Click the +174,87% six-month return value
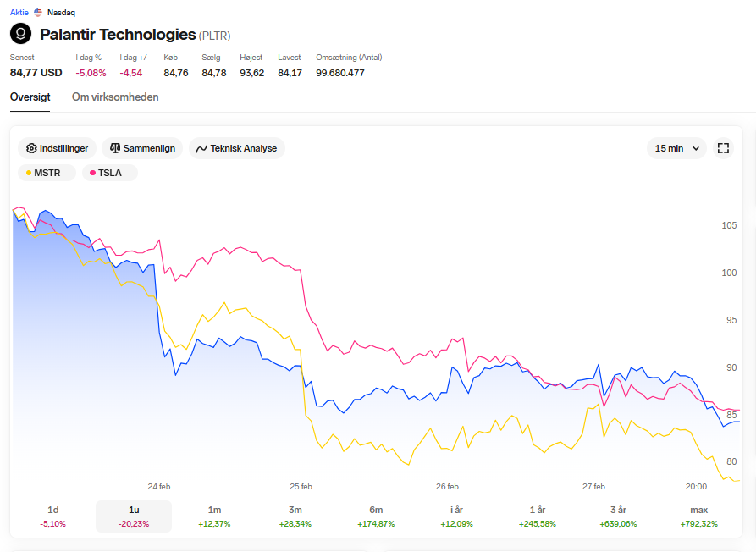The width and height of the screenshot is (756, 552). coord(376,524)
